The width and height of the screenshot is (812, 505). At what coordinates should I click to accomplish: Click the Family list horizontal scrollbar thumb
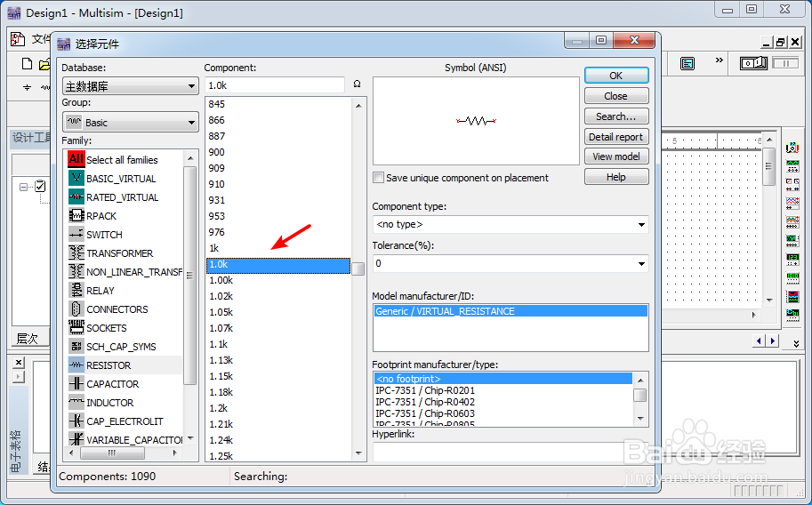pyautogui.click(x=112, y=453)
